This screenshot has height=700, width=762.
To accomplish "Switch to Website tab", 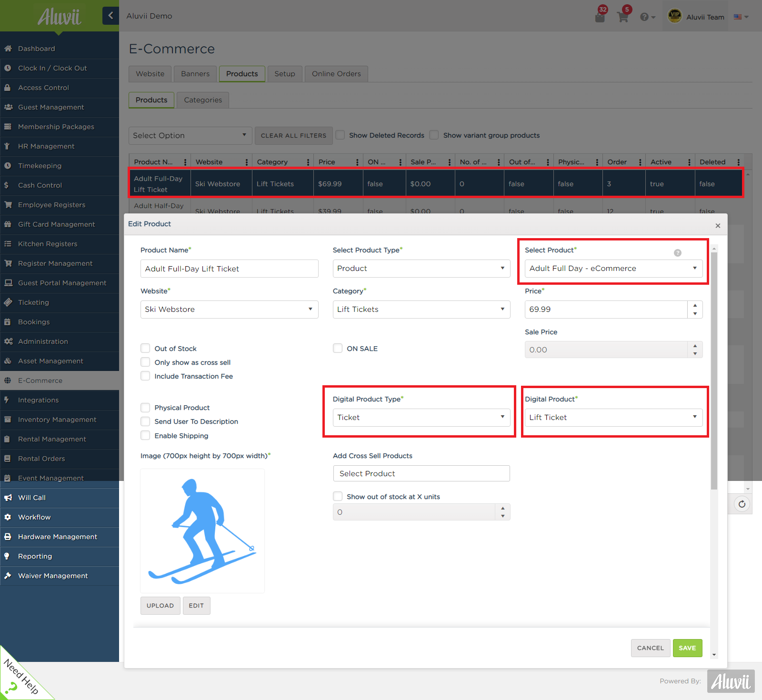I will tap(150, 74).
